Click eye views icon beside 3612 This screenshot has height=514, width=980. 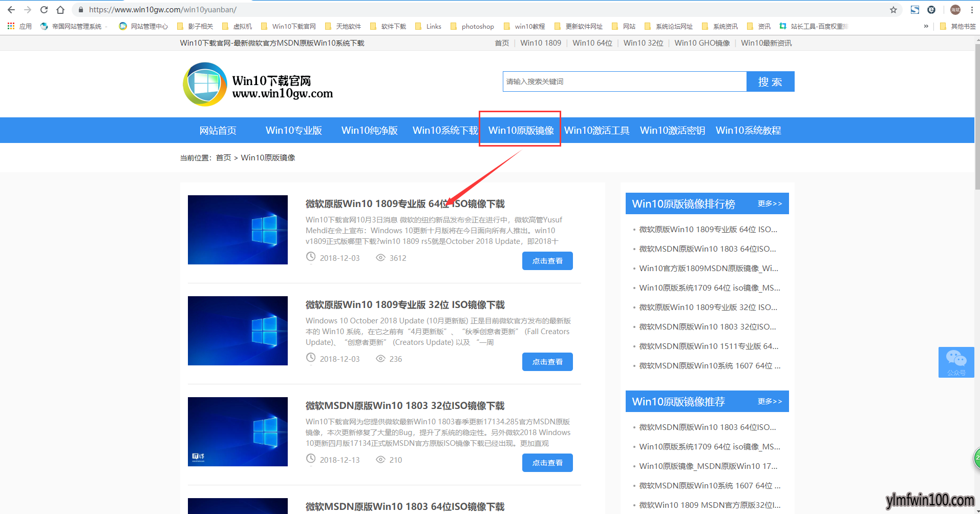click(380, 258)
